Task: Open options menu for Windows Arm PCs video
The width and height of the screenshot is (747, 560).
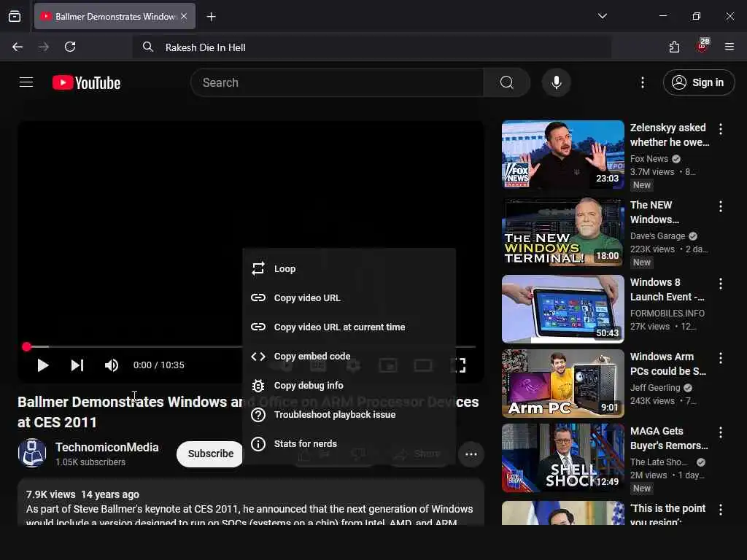Action: tap(720, 357)
